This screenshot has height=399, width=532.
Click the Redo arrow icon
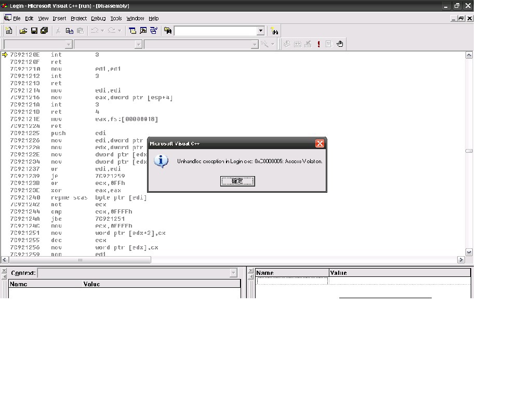point(111,31)
